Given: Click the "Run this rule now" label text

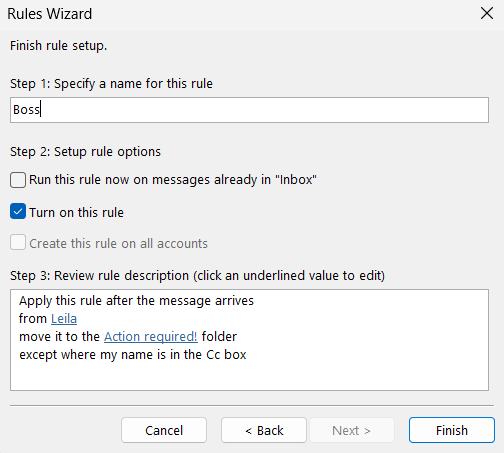Looking at the screenshot, I should point(173,180).
